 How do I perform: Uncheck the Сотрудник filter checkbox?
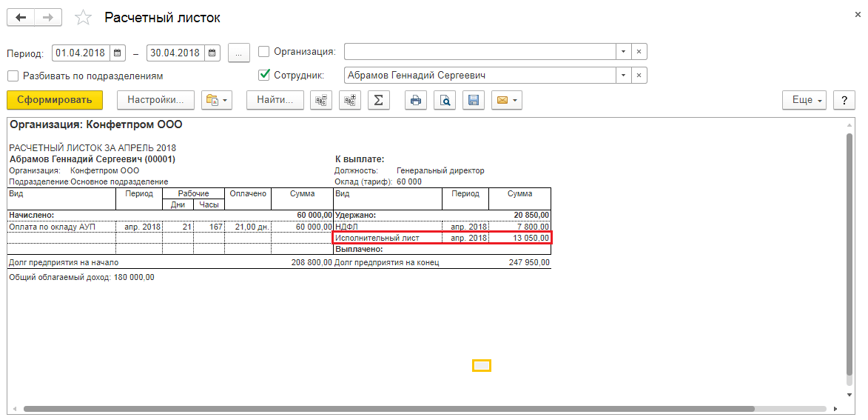(264, 75)
